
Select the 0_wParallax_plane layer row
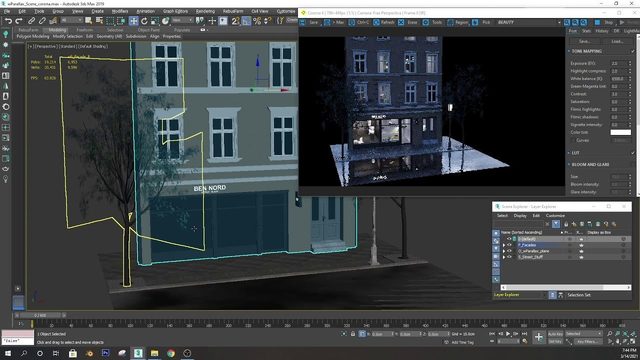[565, 251]
